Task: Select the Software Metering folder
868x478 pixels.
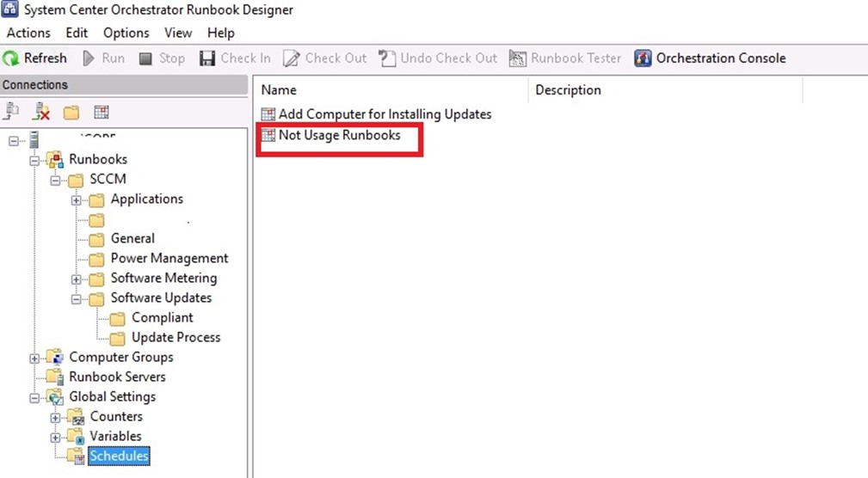Action: pyautogui.click(x=163, y=279)
